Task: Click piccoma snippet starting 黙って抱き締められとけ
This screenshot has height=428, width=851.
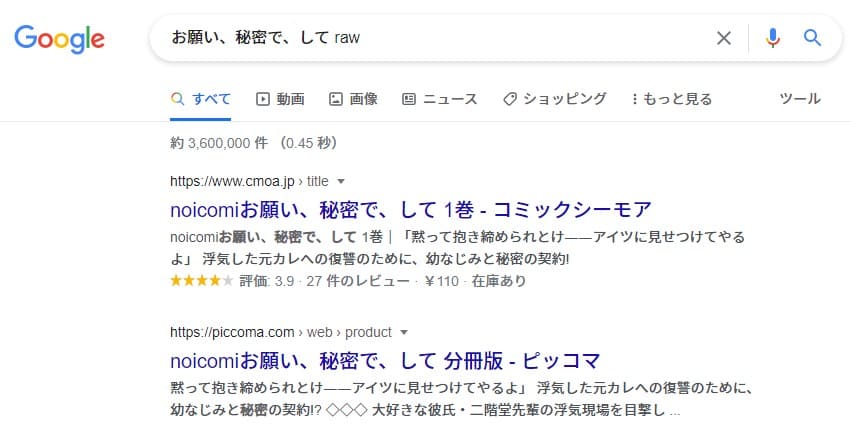Action: coord(461,399)
